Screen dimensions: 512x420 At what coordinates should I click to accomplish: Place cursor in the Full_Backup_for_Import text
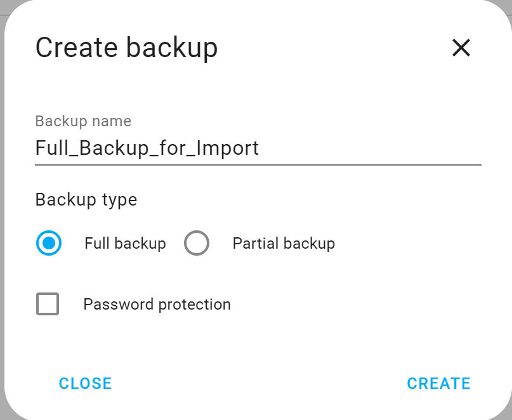point(147,148)
